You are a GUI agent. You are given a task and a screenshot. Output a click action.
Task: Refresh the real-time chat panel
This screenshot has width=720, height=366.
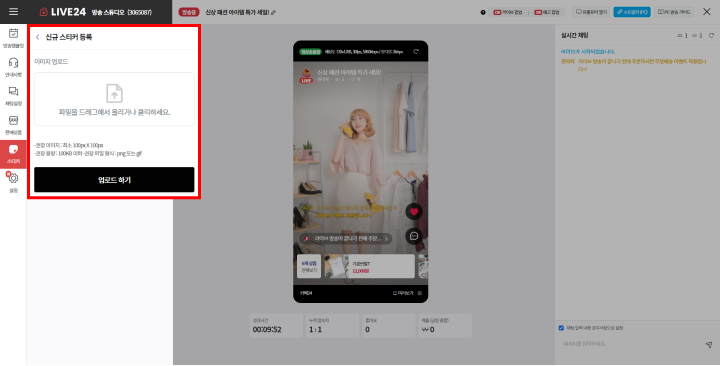point(711,35)
